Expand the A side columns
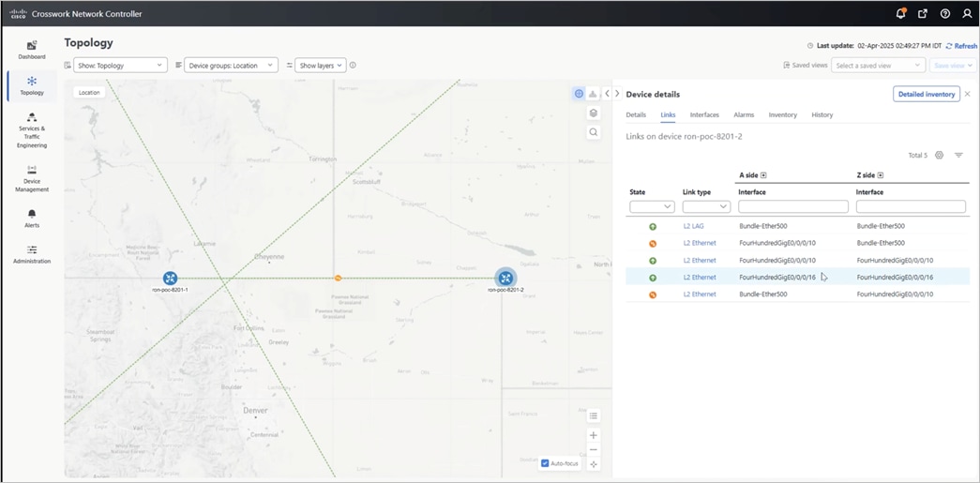Image resolution: width=980 pixels, height=483 pixels. click(763, 175)
